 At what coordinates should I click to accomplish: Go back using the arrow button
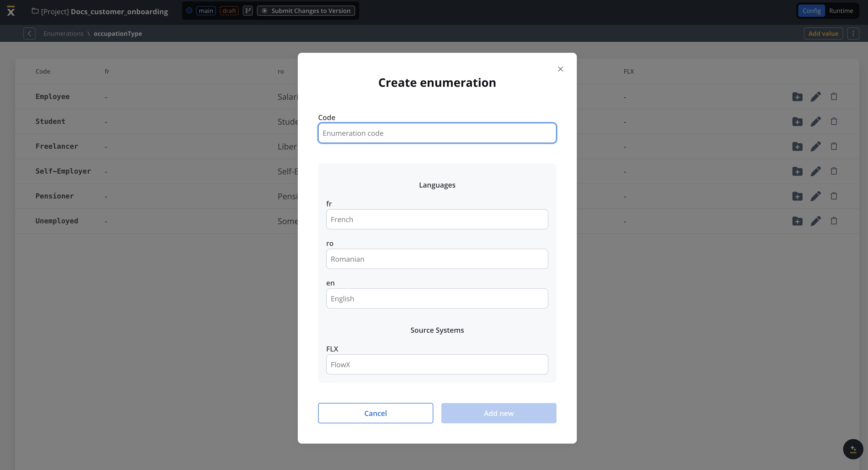click(x=29, y=33)
